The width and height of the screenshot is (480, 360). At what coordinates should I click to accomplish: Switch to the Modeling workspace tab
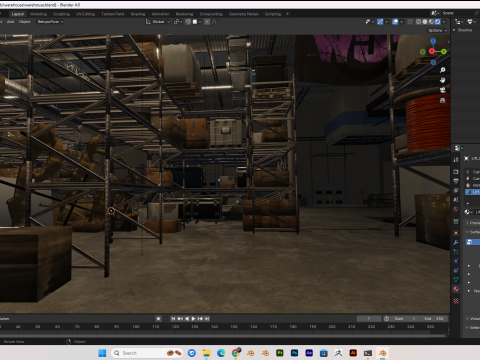click(38, 14)
